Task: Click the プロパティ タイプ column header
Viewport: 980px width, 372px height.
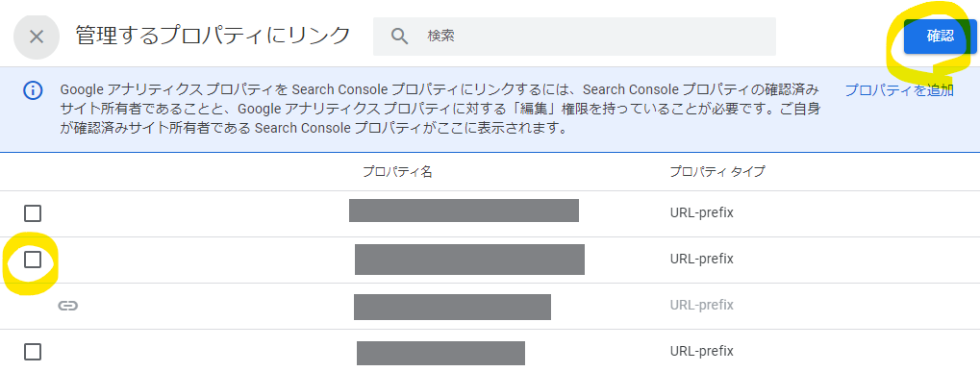Action: (716, 172)
